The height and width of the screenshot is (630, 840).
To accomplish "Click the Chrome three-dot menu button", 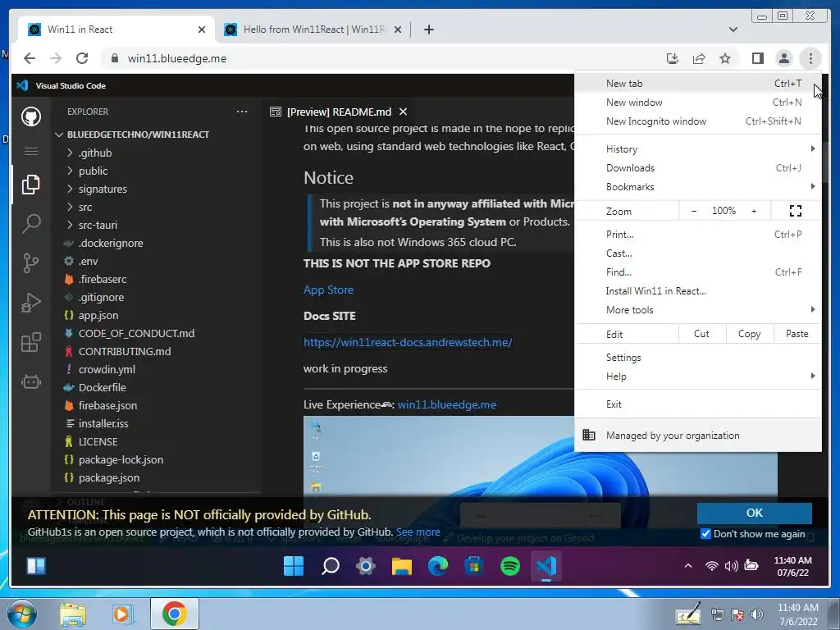I will point(810,58).
